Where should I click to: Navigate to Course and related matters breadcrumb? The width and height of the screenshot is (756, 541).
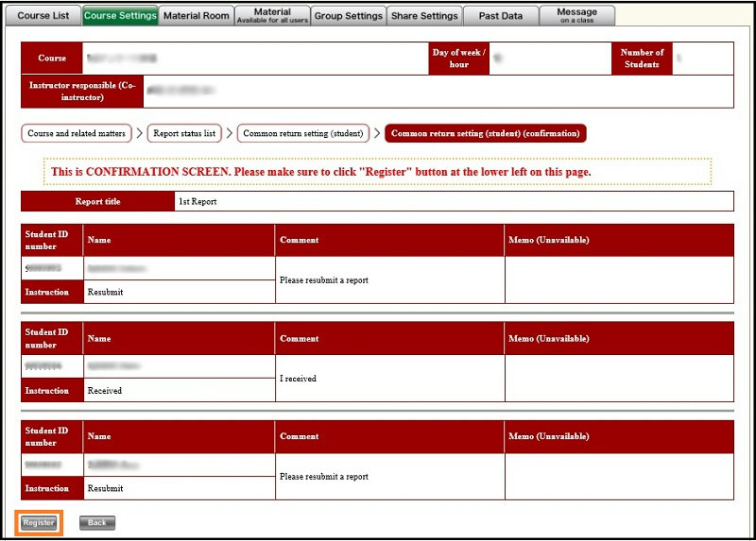point(77,134)
